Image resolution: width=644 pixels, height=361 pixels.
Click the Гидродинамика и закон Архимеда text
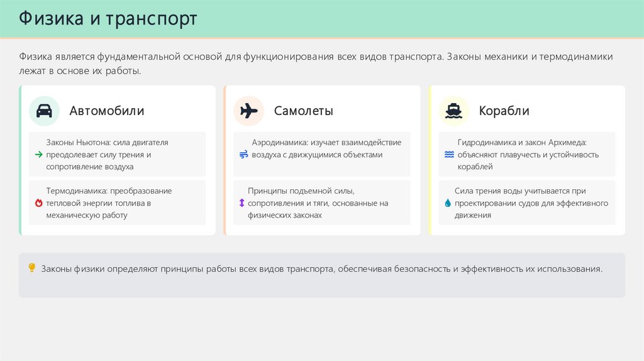(528, 155)
